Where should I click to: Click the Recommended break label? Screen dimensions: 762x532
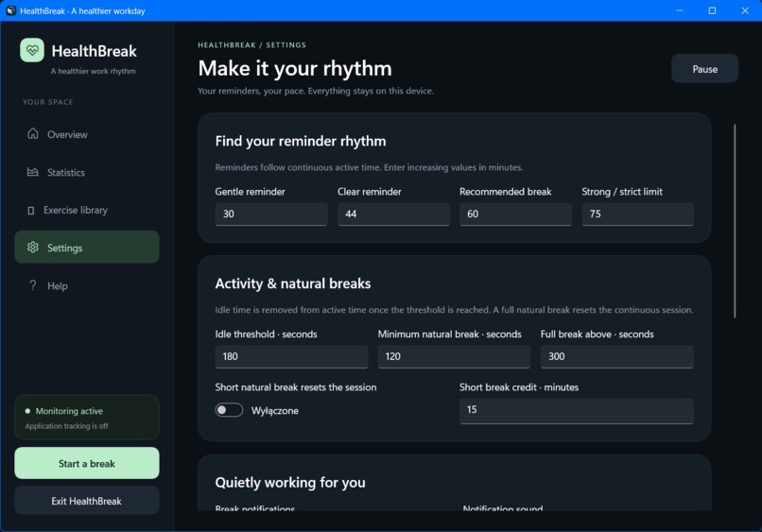tap(506, 192)
